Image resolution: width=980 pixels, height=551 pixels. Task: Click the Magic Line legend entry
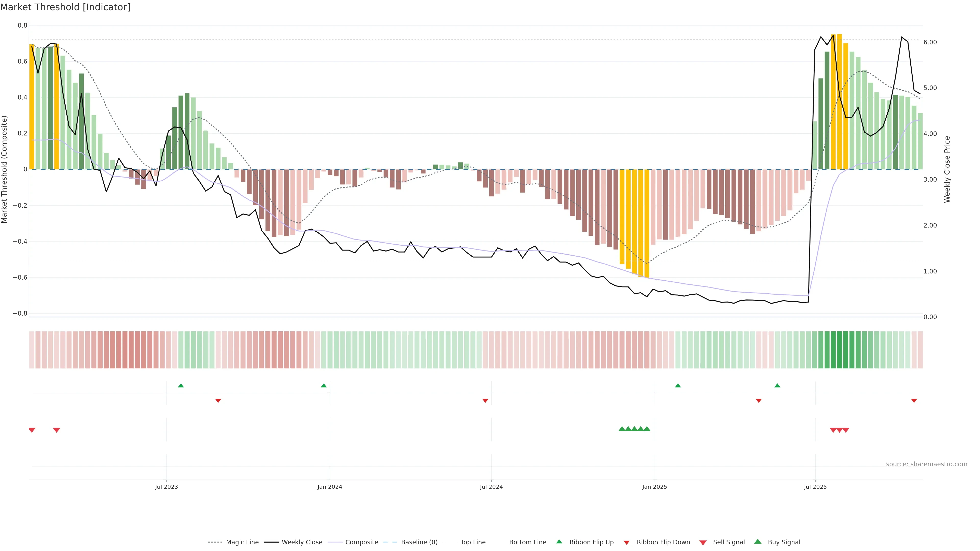click(x=242, y=542)
